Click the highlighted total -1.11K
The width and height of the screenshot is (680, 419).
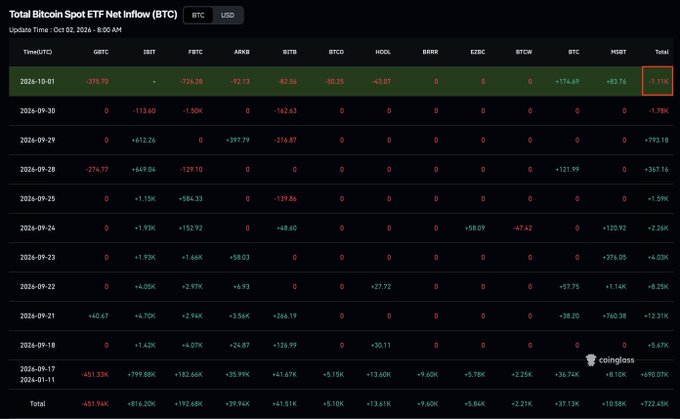pos(657,81)
